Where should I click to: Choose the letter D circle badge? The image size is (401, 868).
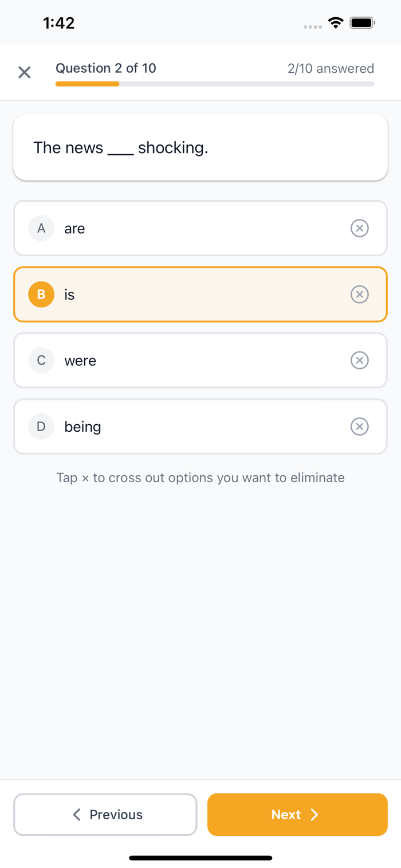click(x=41, y=427)
